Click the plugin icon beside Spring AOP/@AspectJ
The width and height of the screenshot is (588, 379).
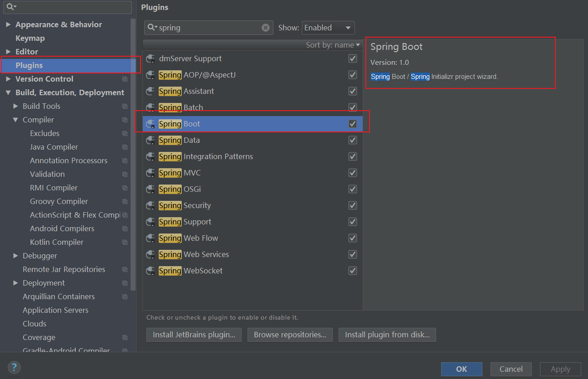151,75
